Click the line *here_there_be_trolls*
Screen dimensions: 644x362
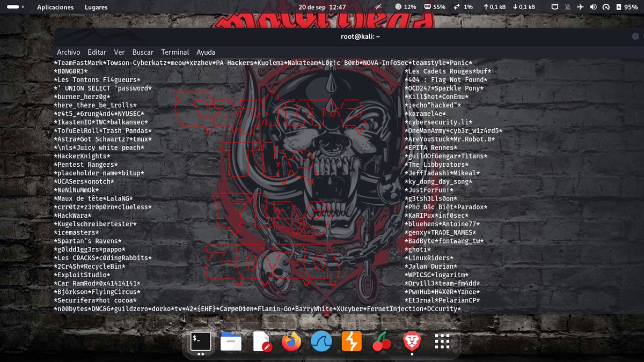95,105
